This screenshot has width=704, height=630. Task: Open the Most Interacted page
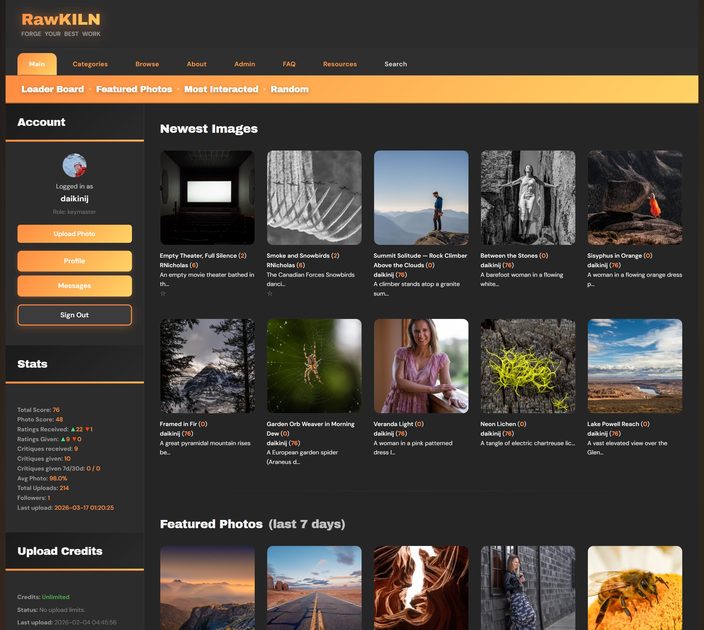[x=221, y=89]
